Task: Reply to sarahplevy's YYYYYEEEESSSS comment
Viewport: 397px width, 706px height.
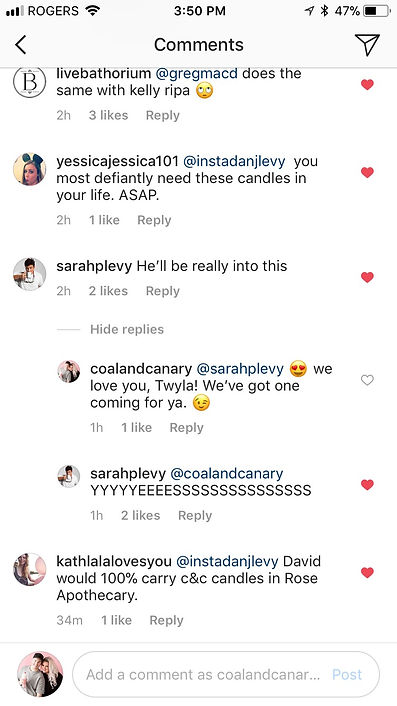Action: pos(195,516)
